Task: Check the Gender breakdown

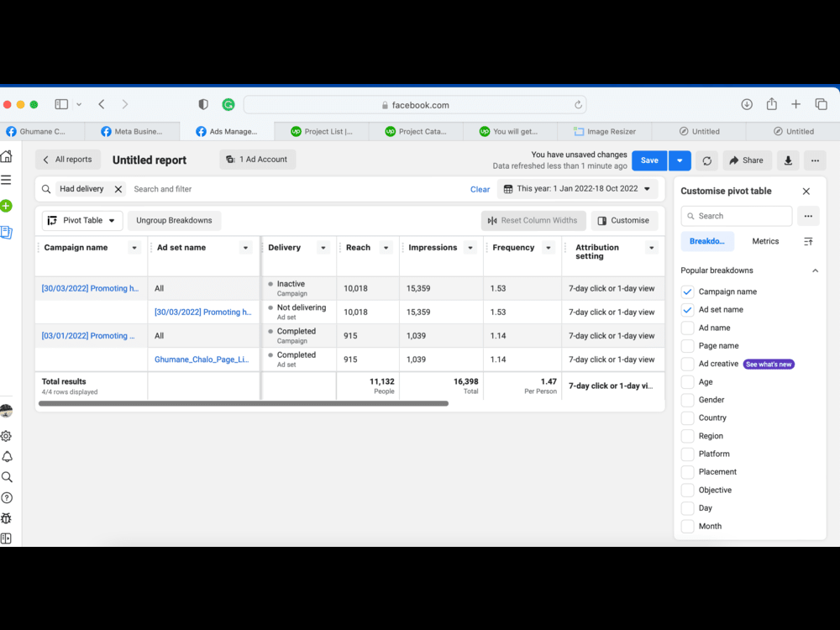Action: (687, 400)
